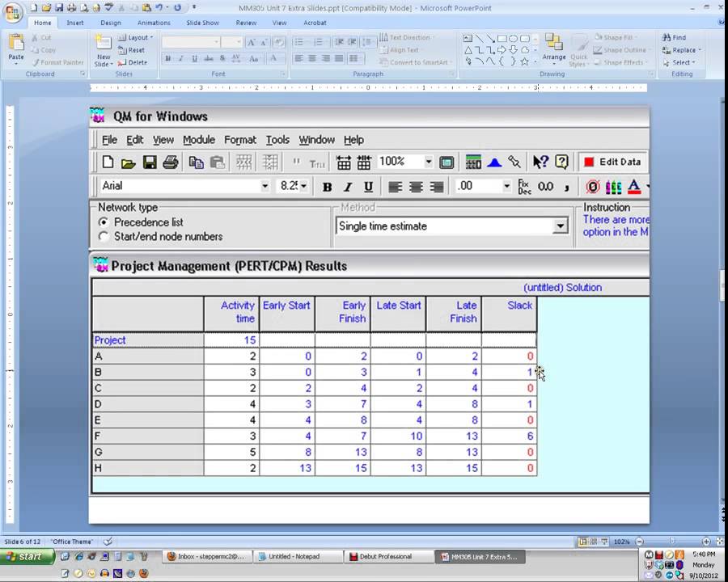Click the QM context help arrow-question icon
Image resolution: width=728 pixels, height=582 pixels.
click(540, 162)
